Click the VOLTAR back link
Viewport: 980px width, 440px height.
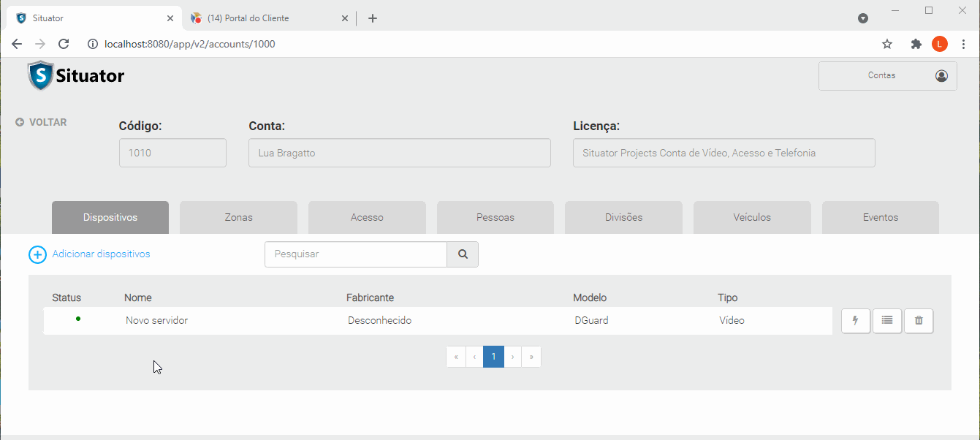pyautogui.click(x=42, y=123)
